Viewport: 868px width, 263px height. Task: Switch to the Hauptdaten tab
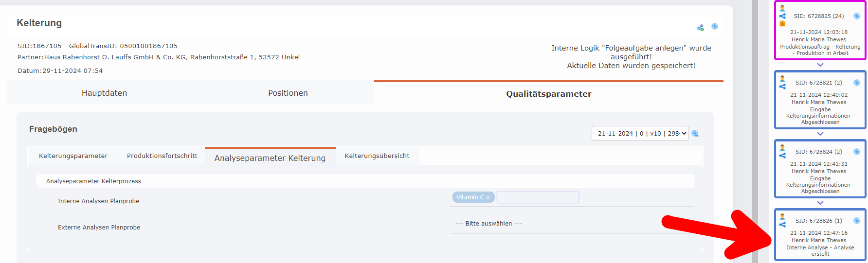[104, 93]
